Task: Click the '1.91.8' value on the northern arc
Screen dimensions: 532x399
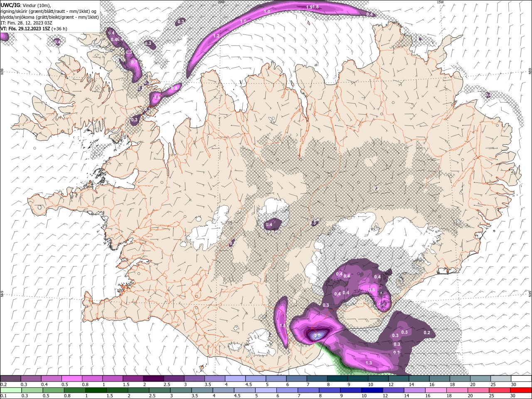Action: 312,7
